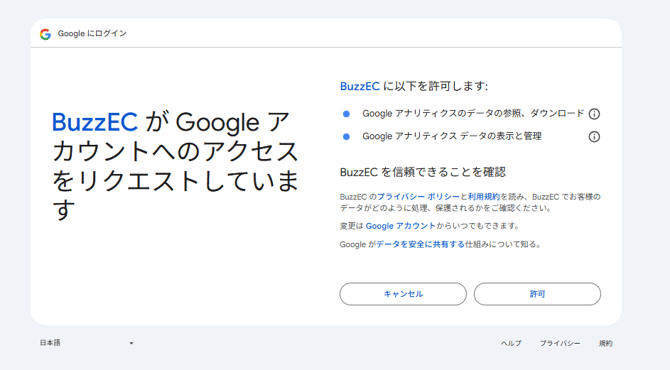Open info icon for データの参照、ダウンロード permission
This screenshot has width=670, height=370.
(594, 114)
